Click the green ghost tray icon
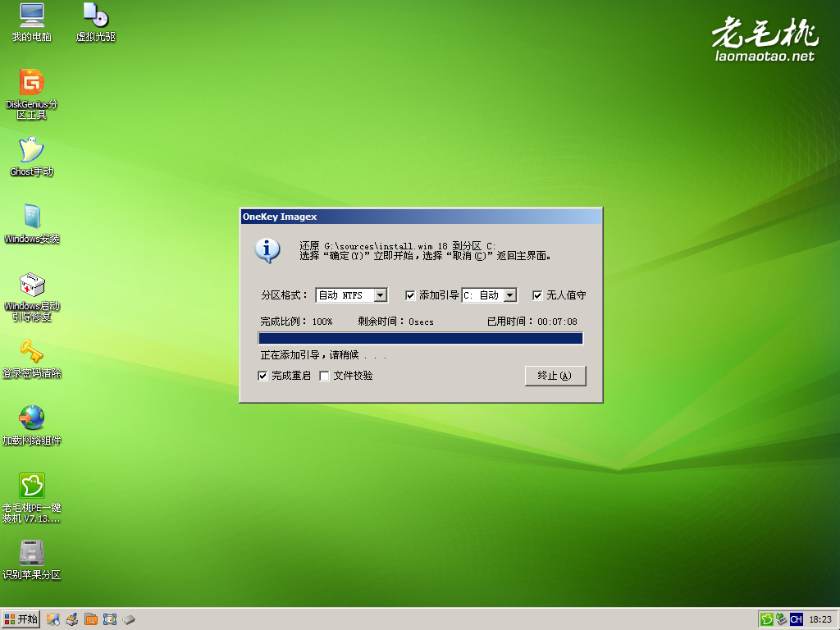 767,619
